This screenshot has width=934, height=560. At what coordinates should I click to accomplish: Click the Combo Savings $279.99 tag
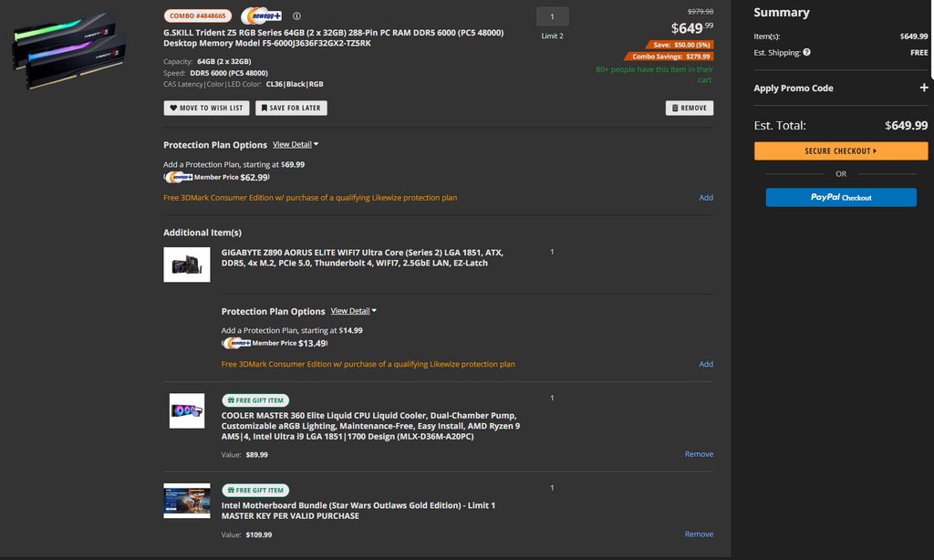pyautogui.click(x=669, y=57)
